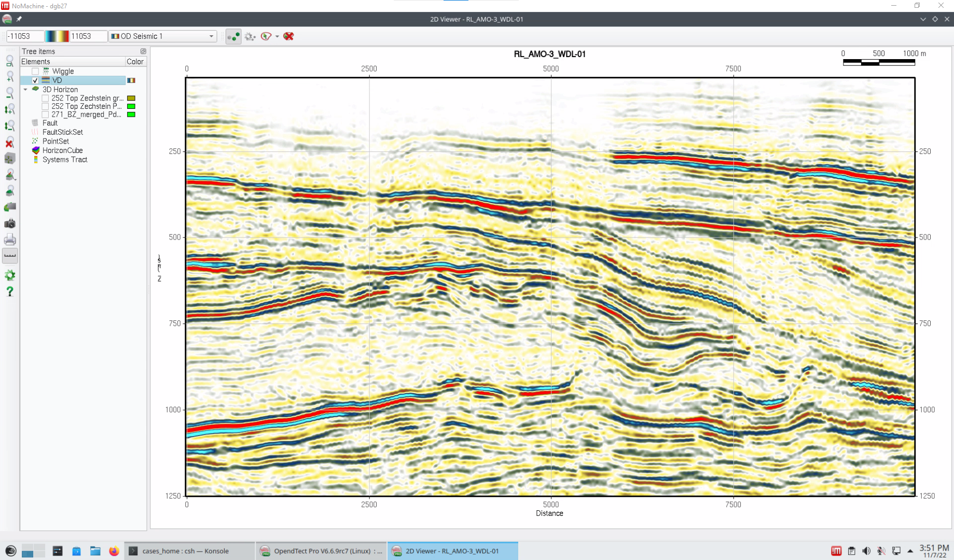Viewport: 954px width, 560px height.
Task: Check the 271_BZ_merged horizon checkbox
Action: (45, 115)
